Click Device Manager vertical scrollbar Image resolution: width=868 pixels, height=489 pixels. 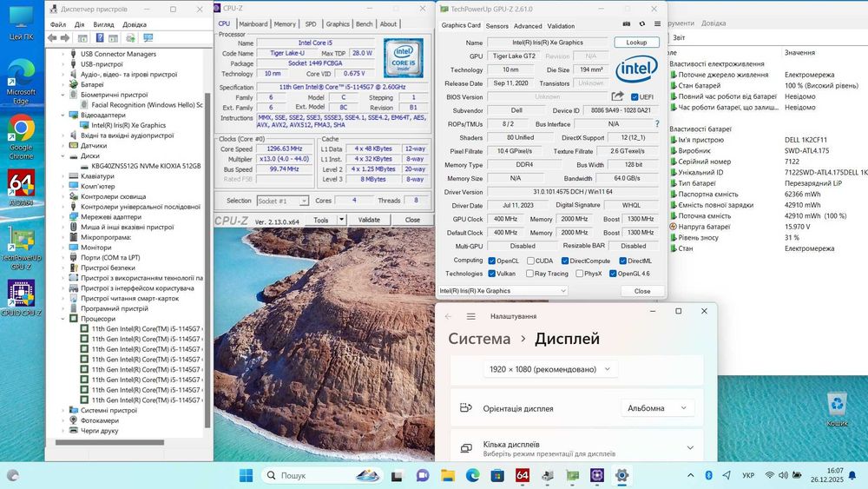pos(207,261)
